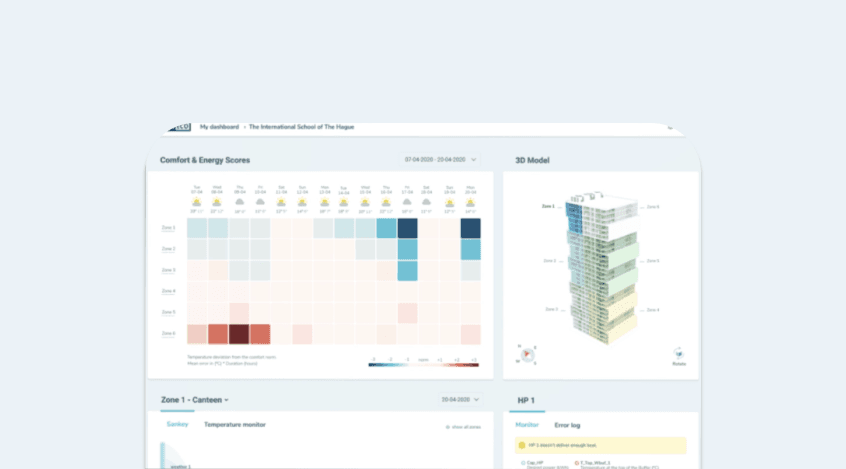Go to My dashboard breadcrumb link
This screenshot has width=846, height=469.
click(217, 127)
